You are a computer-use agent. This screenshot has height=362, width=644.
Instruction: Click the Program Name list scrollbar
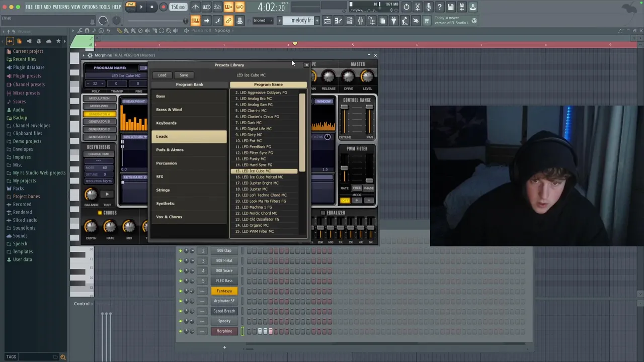click(302, 132)
